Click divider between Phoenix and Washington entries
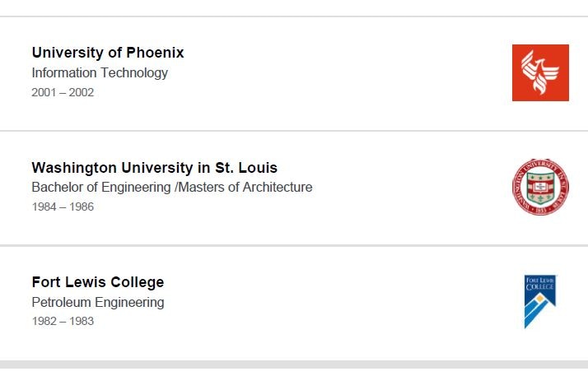Screen dimensions: 588x390 coord(294,131)
